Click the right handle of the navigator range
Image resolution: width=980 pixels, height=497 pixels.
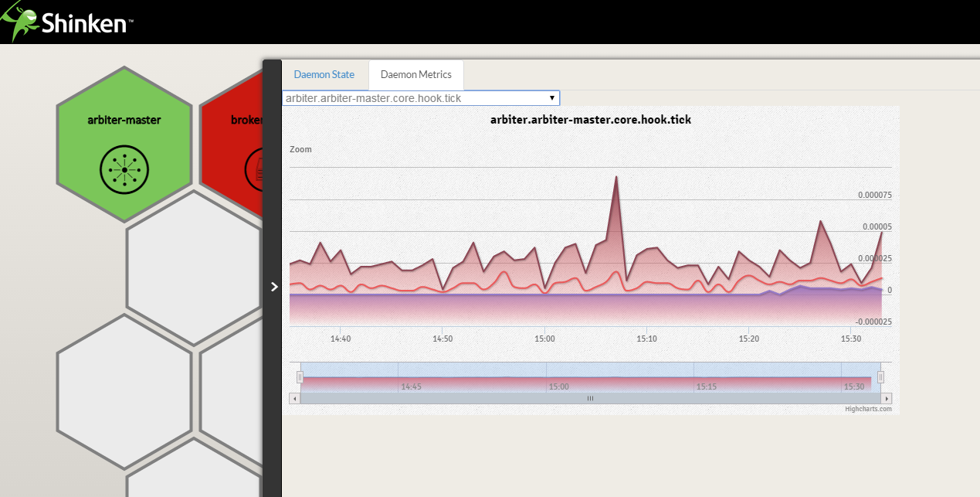pos(880,377)
